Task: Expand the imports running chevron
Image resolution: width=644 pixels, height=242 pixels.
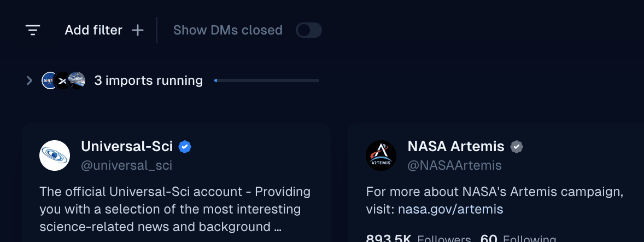Action: [30, 81]
